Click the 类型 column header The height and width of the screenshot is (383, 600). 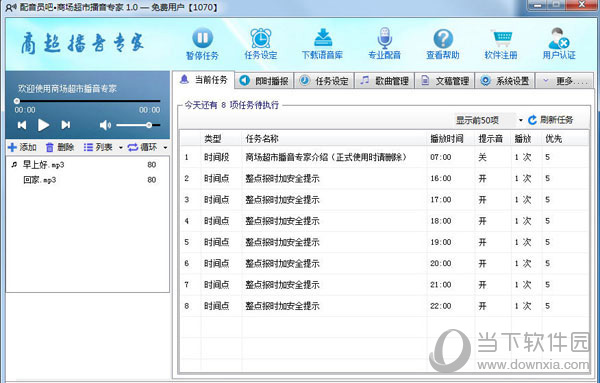pyautogui.click(x=221, y=139)
